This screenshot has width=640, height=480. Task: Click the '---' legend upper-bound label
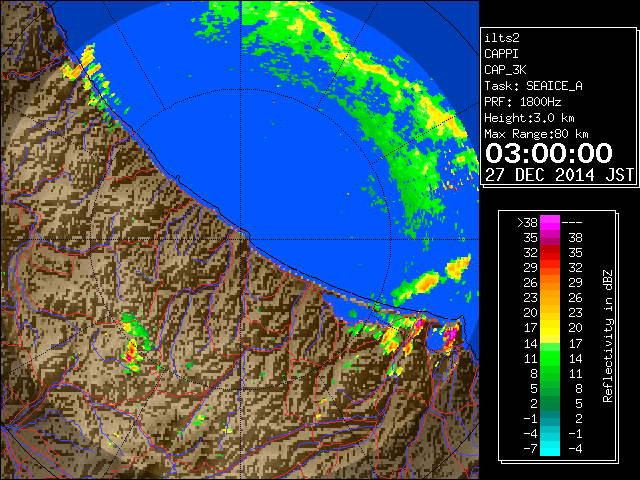pos(572,223)
